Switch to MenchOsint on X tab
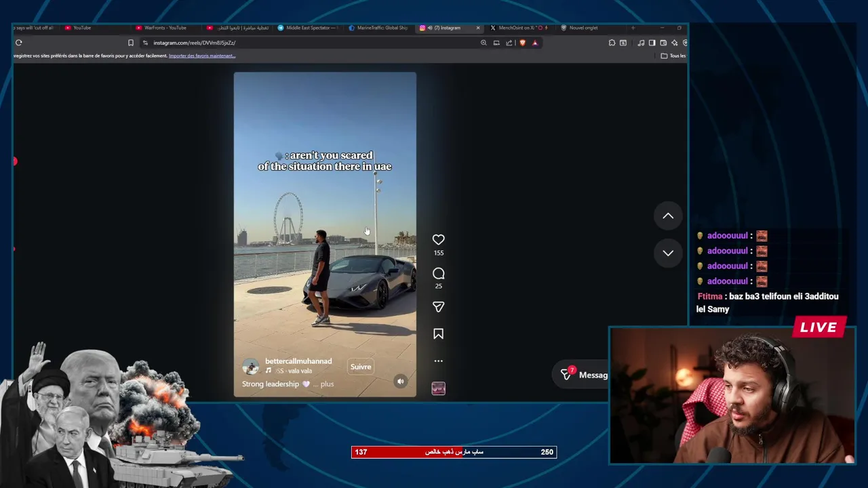The height and width of the screenshot is (488, 868). tap(520, 28)
